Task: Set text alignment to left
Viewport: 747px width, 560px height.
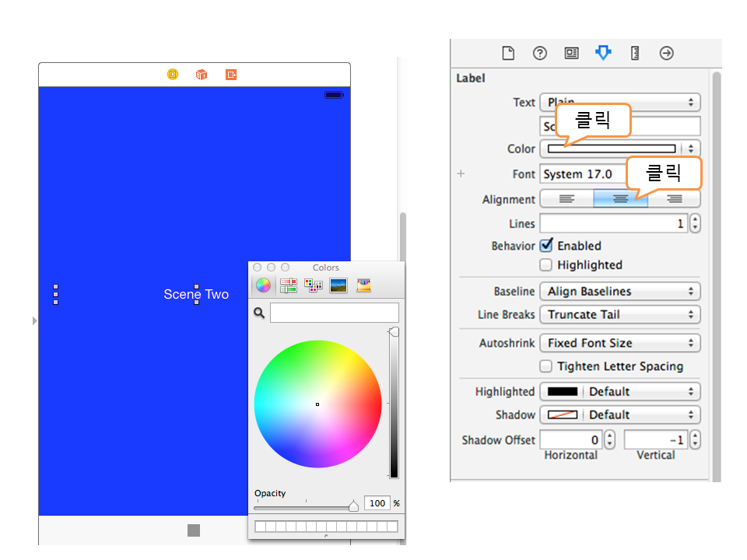Action: 566,199
